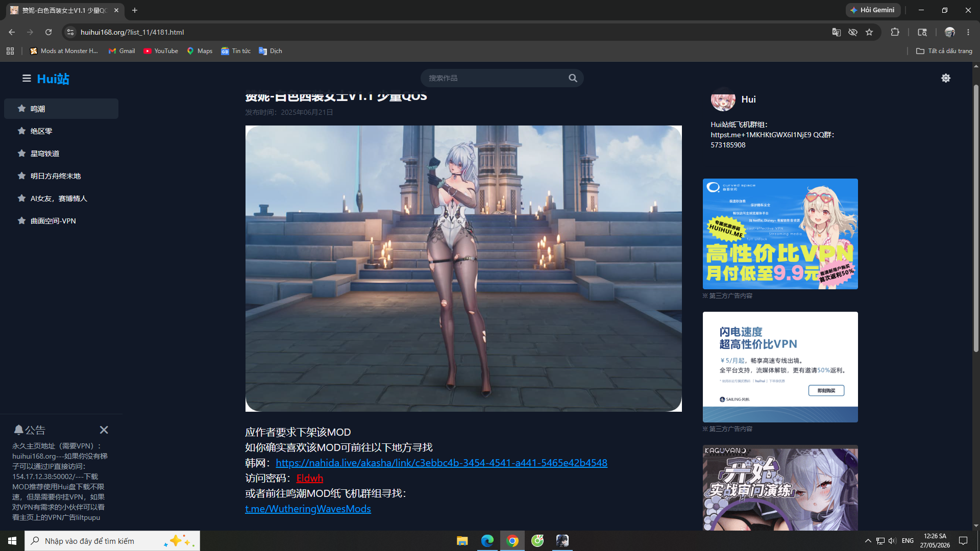Viewport: 980px width, 551px height.
Task: Open the Chrome profile avatar
Action: (949, 32)
